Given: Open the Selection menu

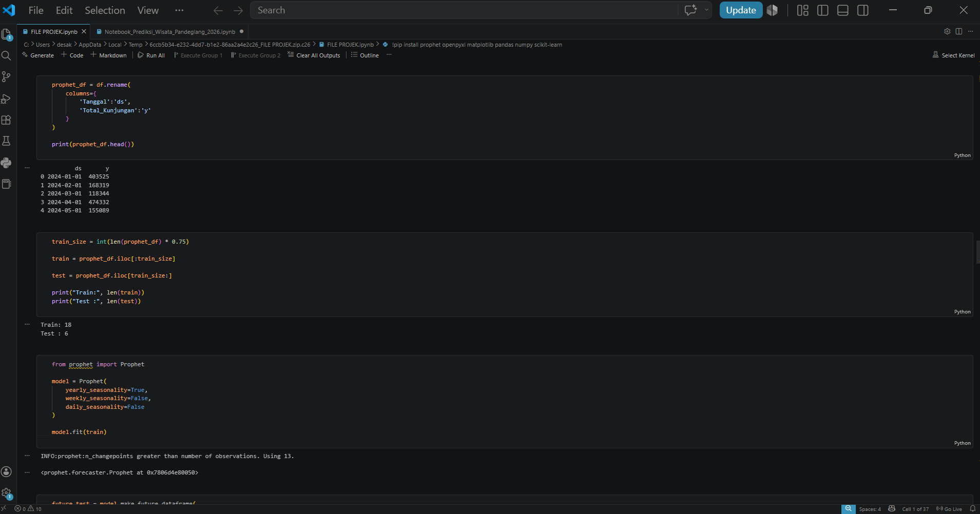Looking at the screenshot, I should tap(105, 10).
